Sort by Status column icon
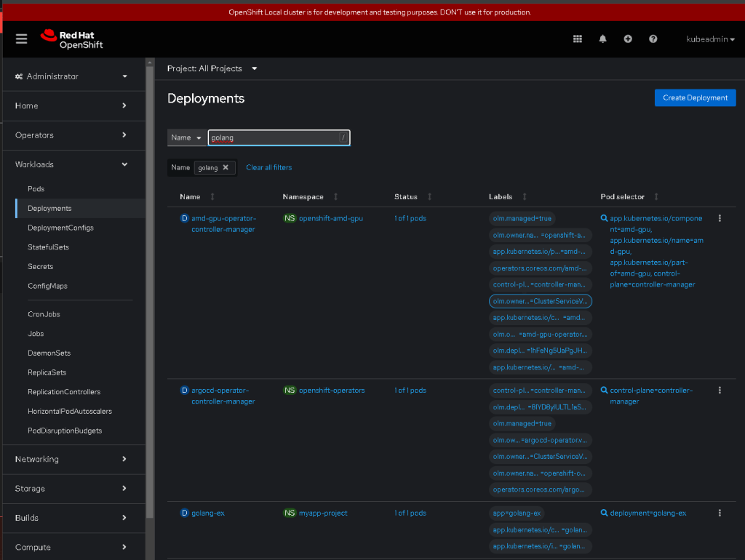This screenshot has width=745, height=560. (429, 196)
